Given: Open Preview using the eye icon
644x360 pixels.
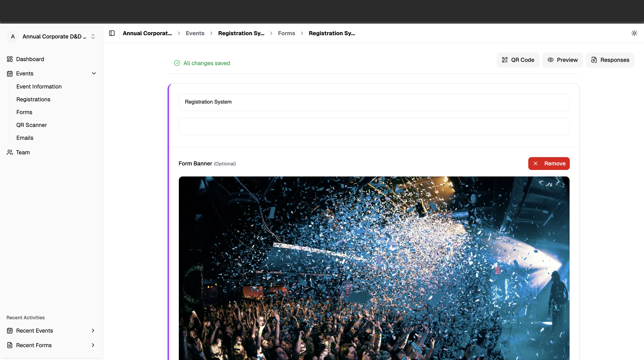Looking at the screenshot, I should coord(550,60).
